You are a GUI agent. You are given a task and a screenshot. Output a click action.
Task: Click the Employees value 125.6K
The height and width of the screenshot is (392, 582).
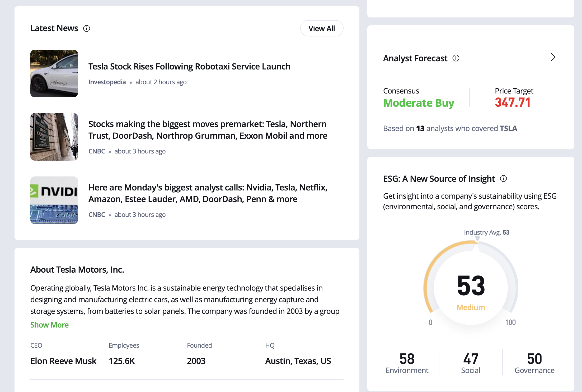tap(122, 361)
